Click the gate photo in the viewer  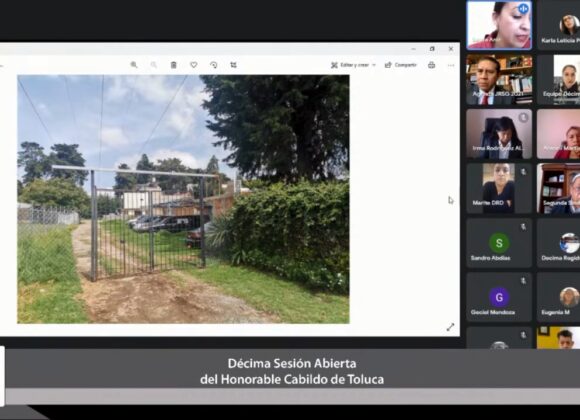tap(183, 199)
